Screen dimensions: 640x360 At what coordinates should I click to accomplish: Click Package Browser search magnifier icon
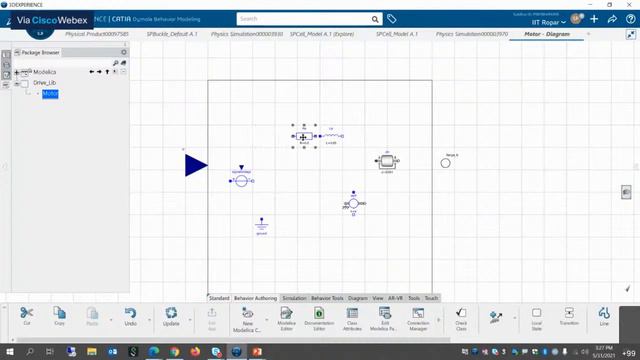click(116, 63)
